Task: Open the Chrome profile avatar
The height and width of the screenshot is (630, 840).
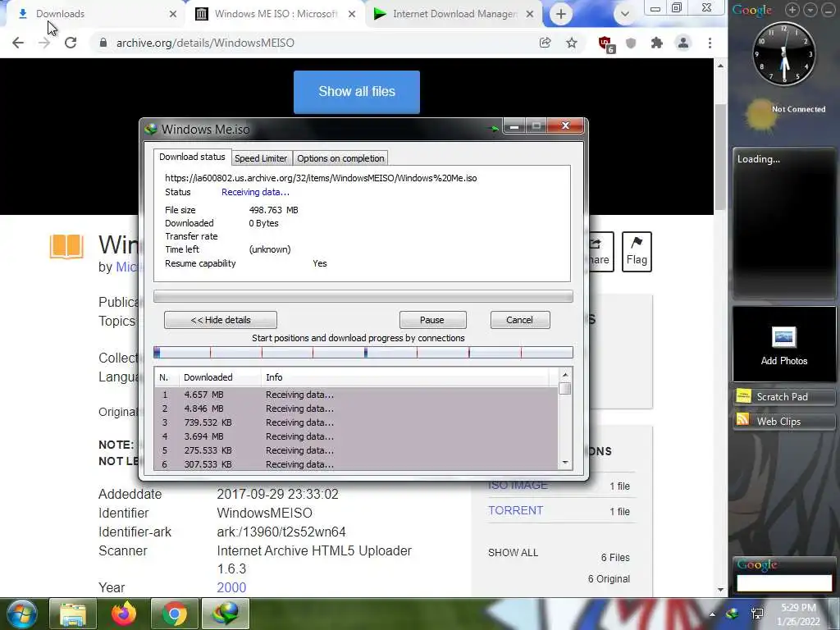Action: pos(683,43)
